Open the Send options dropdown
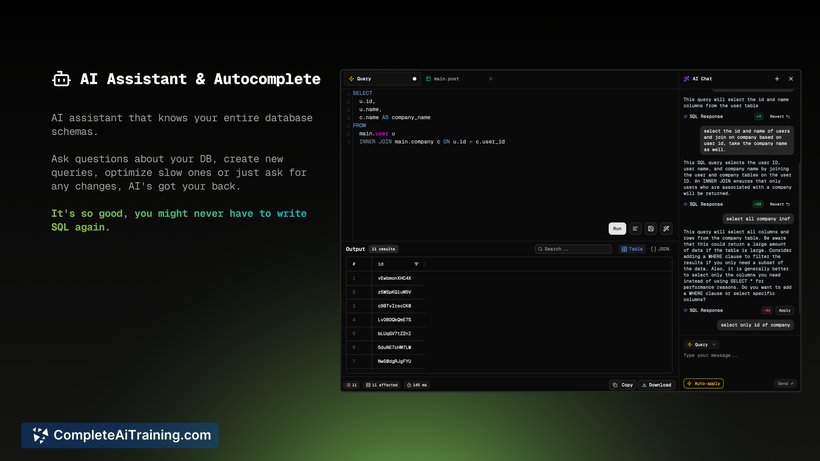 tap(785, 384)
